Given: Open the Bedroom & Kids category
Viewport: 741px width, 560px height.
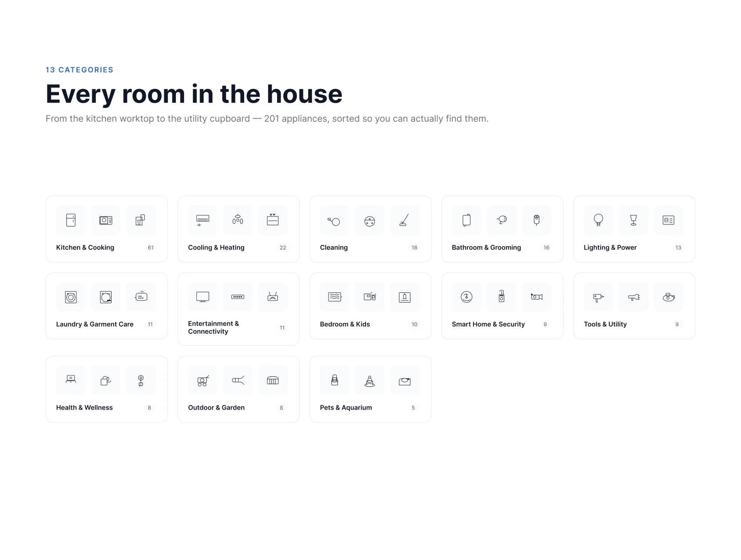Looking at the screenshot, I should tap(370, 306).
